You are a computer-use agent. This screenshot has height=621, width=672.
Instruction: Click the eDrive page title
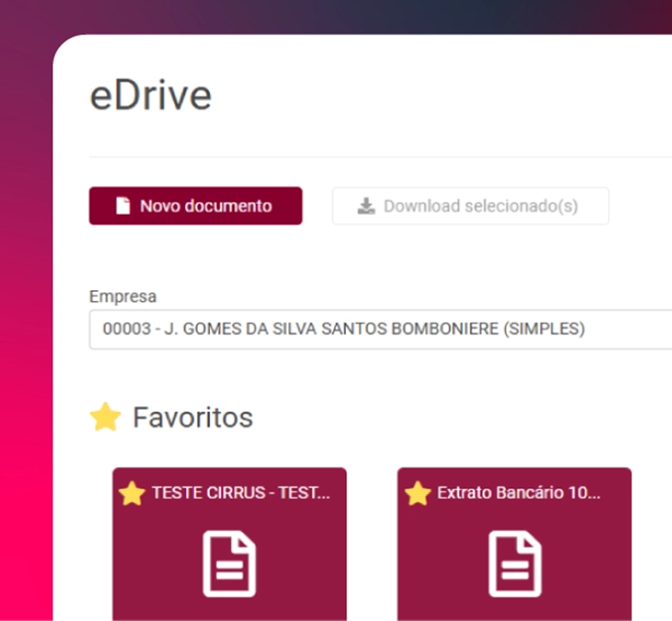[150, 96]
